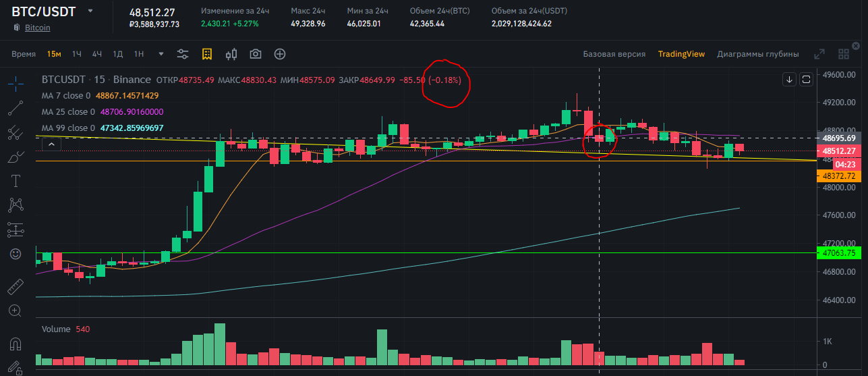Click the plus circle add icon

point(280,54)
